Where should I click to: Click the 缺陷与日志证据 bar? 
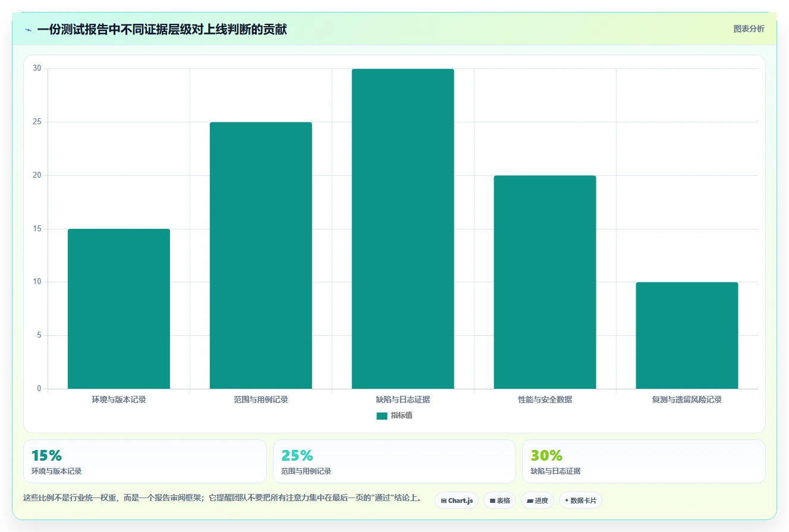click(403, 229)
